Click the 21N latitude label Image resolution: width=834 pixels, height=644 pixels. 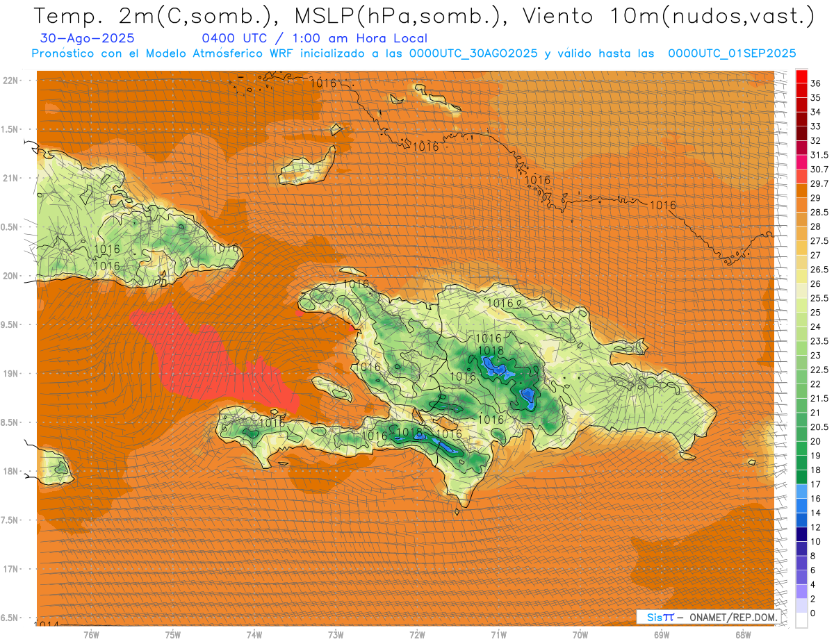coord(11,178)
